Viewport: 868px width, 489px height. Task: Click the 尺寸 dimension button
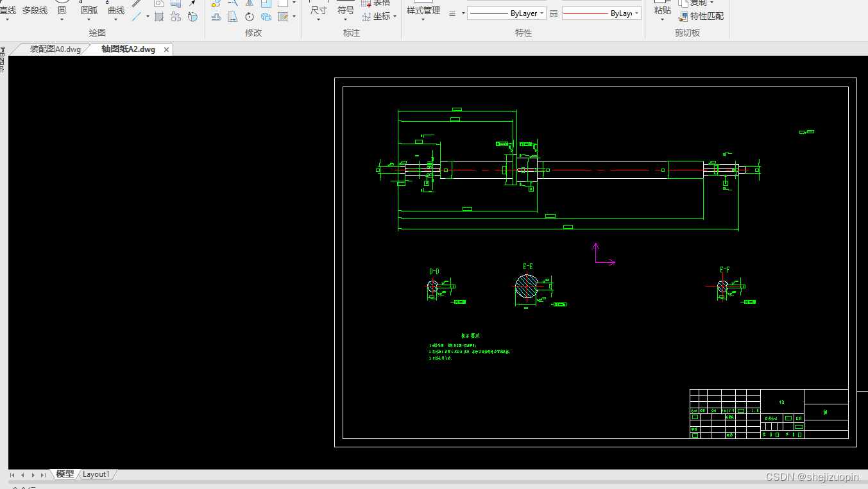319,10
